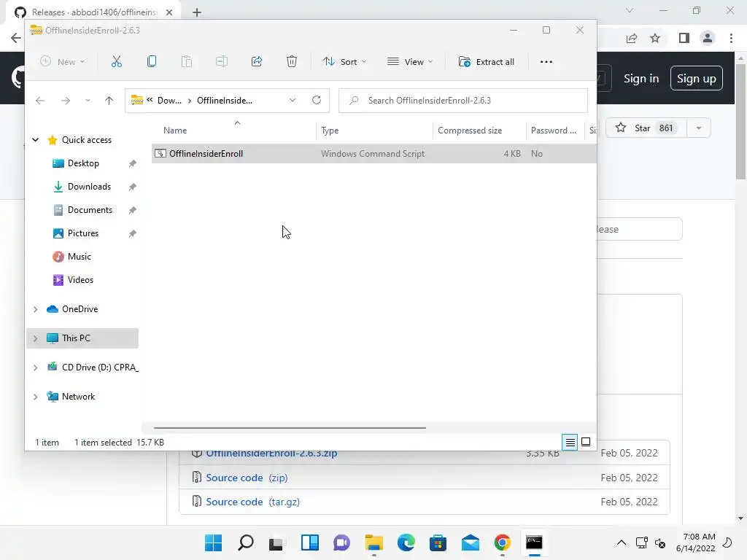This screenshot has height=560, width=747.
Task: Open Videos in Quick access
Action: (x=80, y=280)
